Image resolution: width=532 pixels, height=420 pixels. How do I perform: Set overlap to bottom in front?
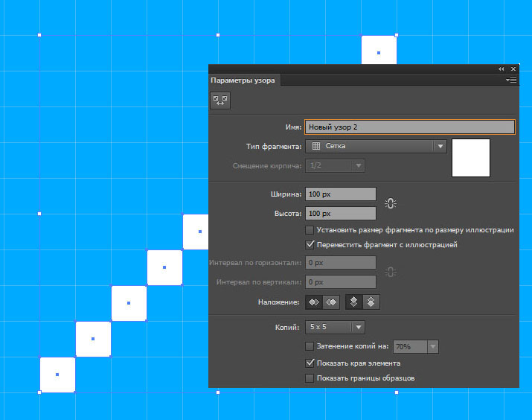click(371, 302)
